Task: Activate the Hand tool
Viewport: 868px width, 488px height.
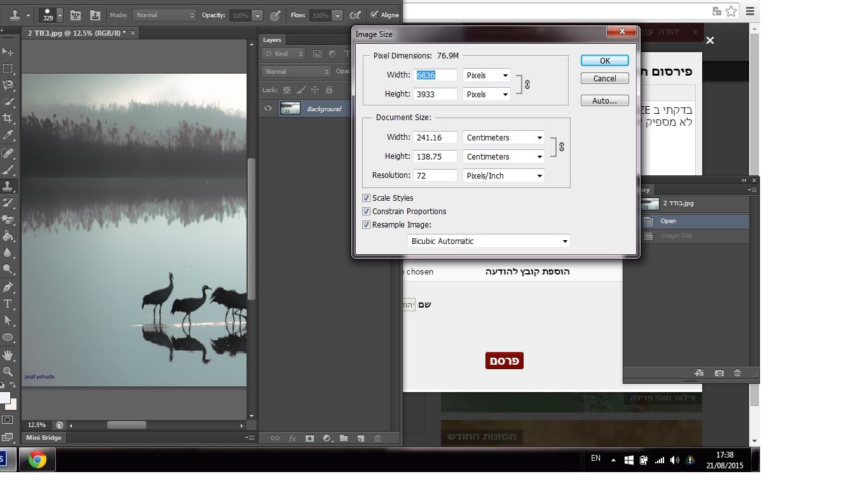Action: 8,355
